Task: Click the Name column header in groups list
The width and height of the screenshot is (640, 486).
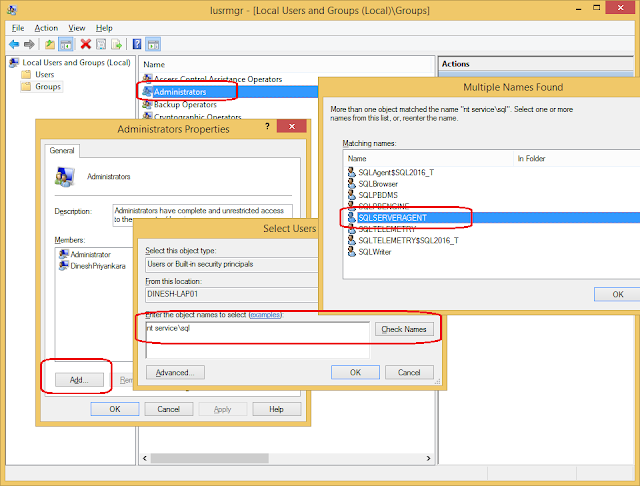Action: pos(287,64)
